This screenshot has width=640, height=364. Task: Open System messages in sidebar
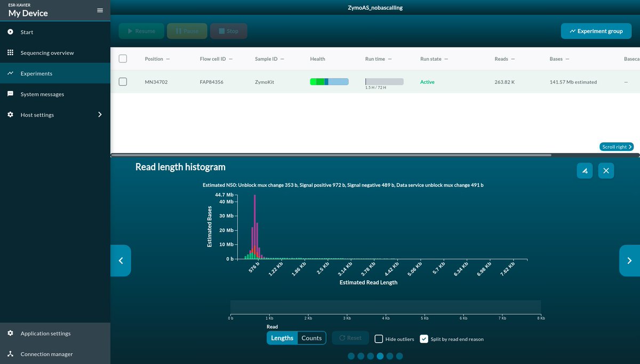pos(55,94)
